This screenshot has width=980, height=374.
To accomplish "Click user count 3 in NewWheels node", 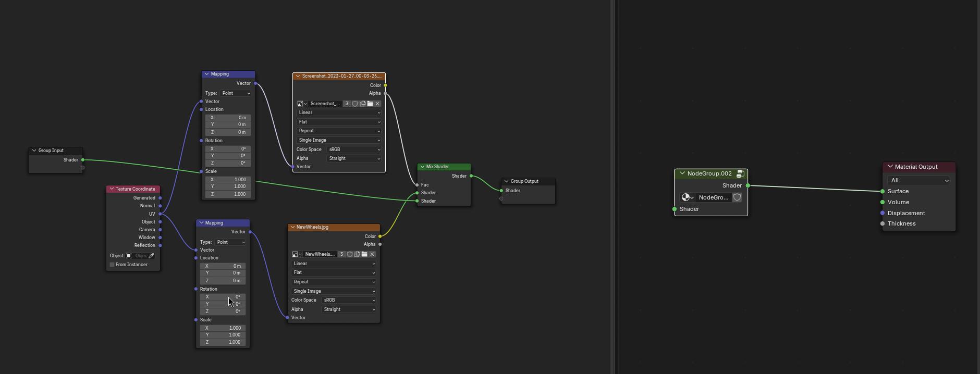I will 341,254.
